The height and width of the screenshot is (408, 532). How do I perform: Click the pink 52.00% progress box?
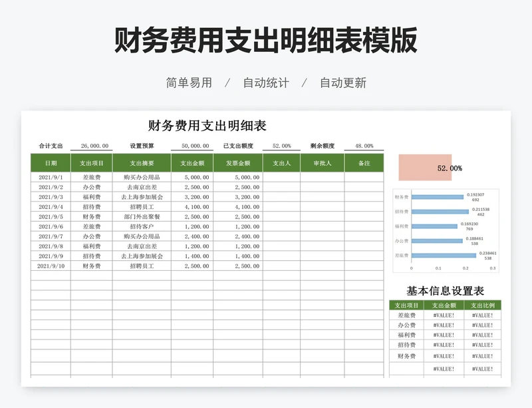tap(425, 168)
